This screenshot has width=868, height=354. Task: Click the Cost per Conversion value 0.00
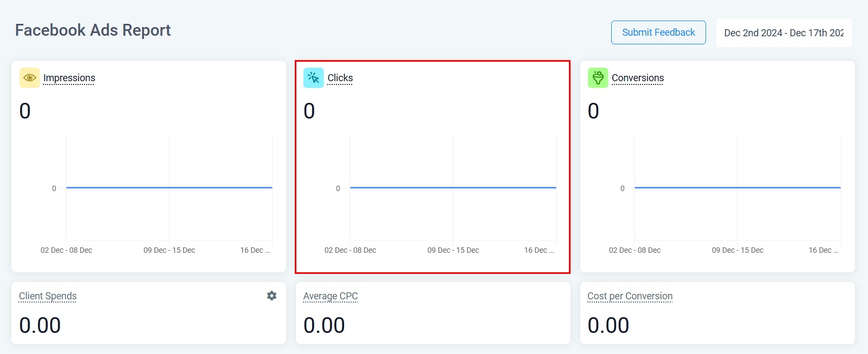[x=608, y=325]
